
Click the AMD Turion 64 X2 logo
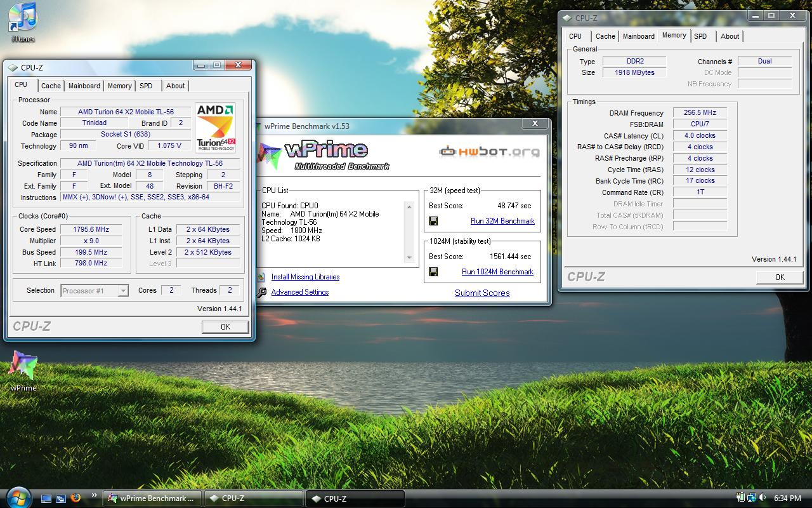point(216,128)
